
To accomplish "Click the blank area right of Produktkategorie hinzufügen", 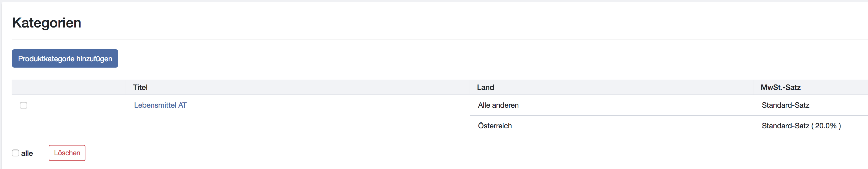I will (404, 59).
